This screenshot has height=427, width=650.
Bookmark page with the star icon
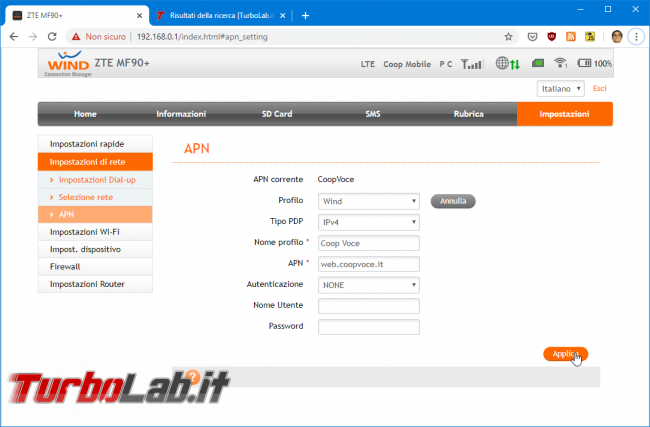coord(508,37)
